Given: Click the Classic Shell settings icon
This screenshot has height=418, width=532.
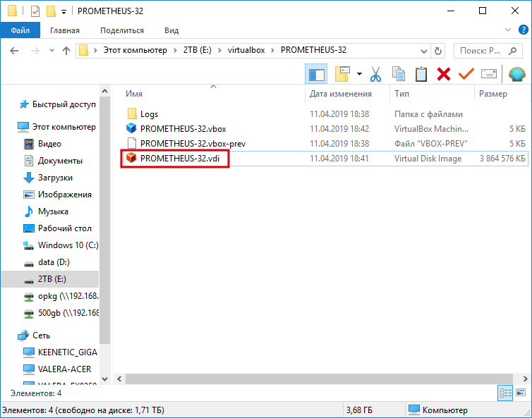Looking at the screenshot, I should pos(516,74).
